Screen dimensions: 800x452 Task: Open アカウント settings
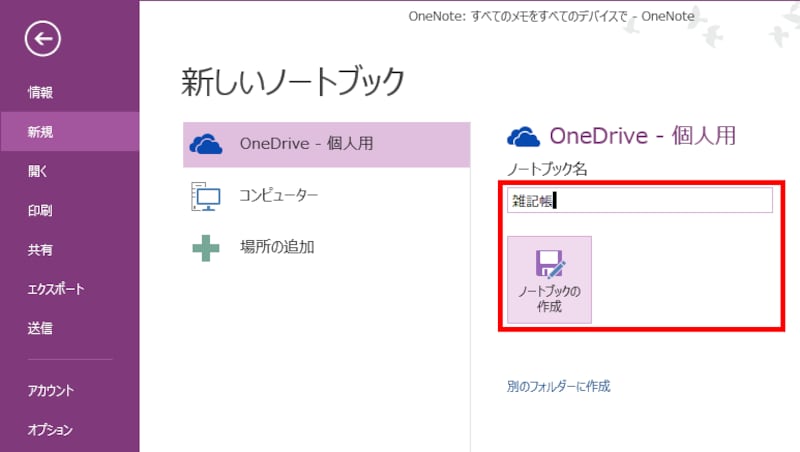51,391
